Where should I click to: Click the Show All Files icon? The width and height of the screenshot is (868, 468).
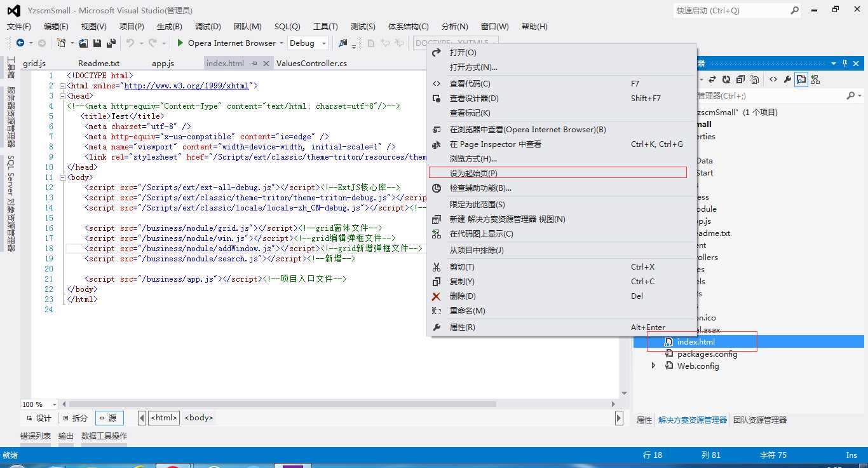[754, 79]
